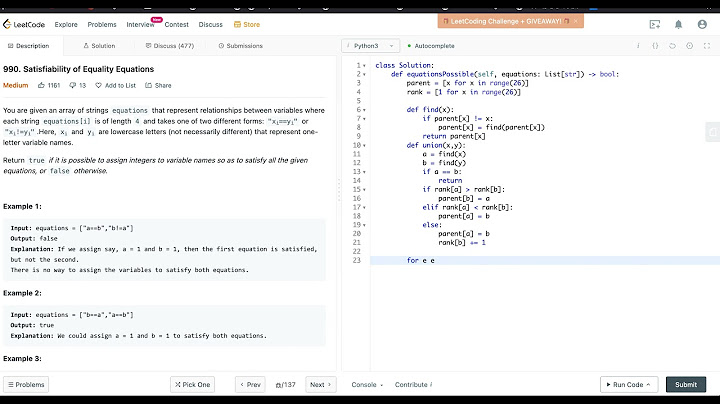The width and height of the screenshot is (720, 404).
Task: Open the Contribute link
Action: click(x=413, y=385)
